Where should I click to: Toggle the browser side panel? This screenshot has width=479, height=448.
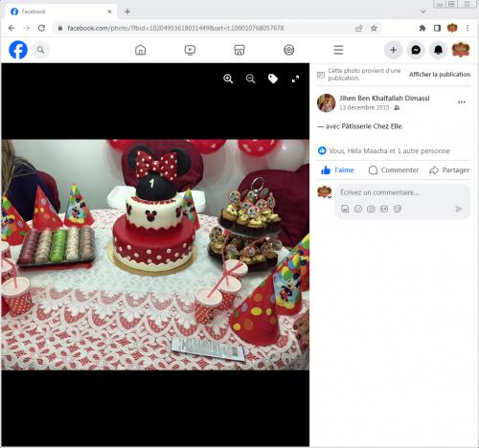[437, 28]
